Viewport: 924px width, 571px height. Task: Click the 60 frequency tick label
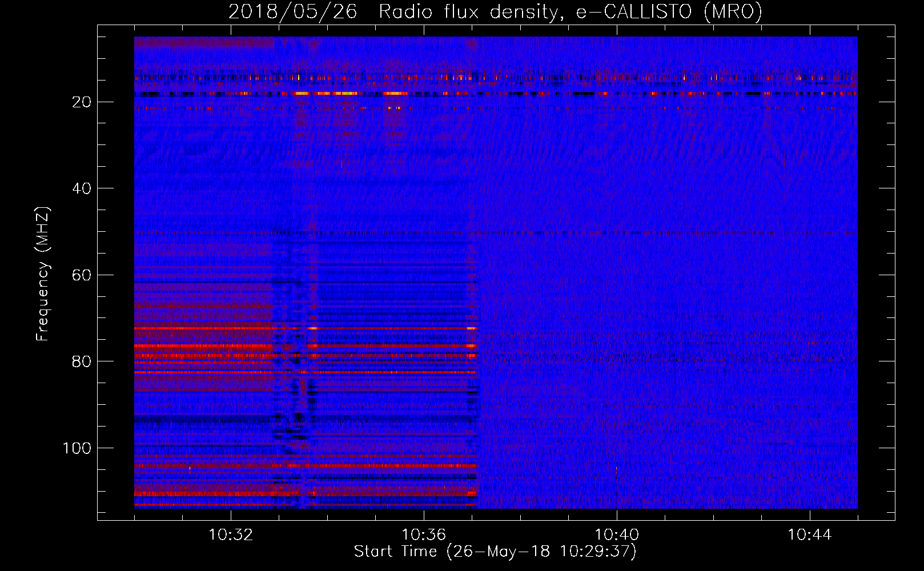(82, 275)
